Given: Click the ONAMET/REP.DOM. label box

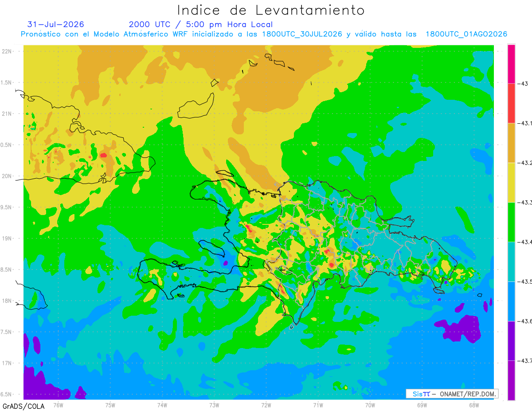Looking at the screenshot, I should click(452, 394).
